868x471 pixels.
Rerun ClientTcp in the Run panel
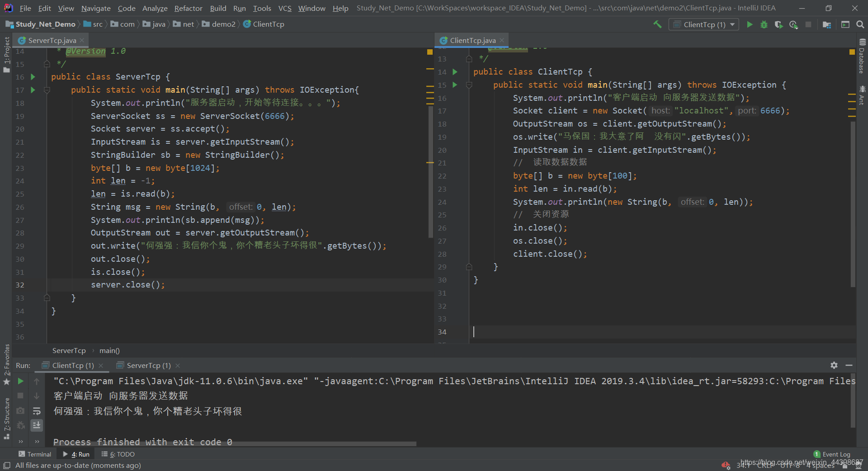tap(20, 381)
